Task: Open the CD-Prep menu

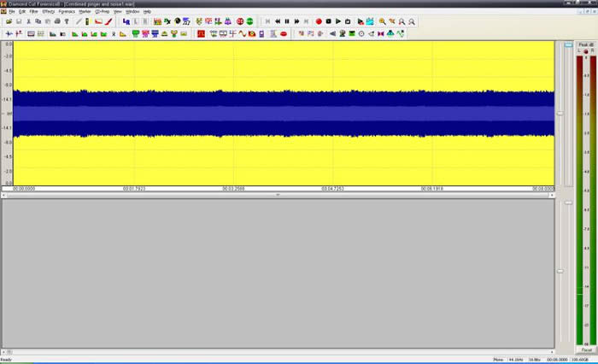Action: click(x=103, y=12)
